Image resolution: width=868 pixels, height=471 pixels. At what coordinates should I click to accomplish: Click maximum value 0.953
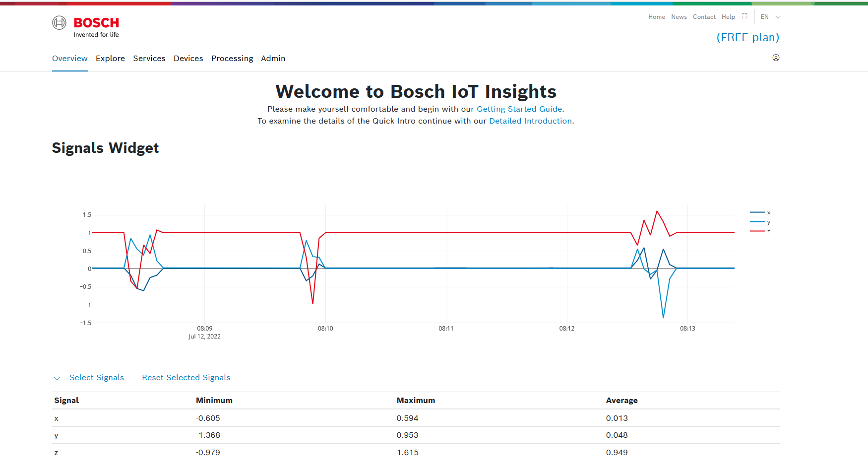pos(407,435)
